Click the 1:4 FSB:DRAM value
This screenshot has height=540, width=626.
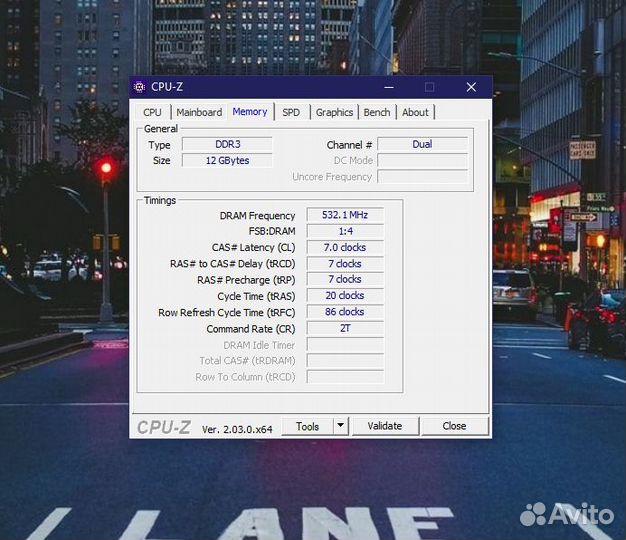click(x=345, y=231)
